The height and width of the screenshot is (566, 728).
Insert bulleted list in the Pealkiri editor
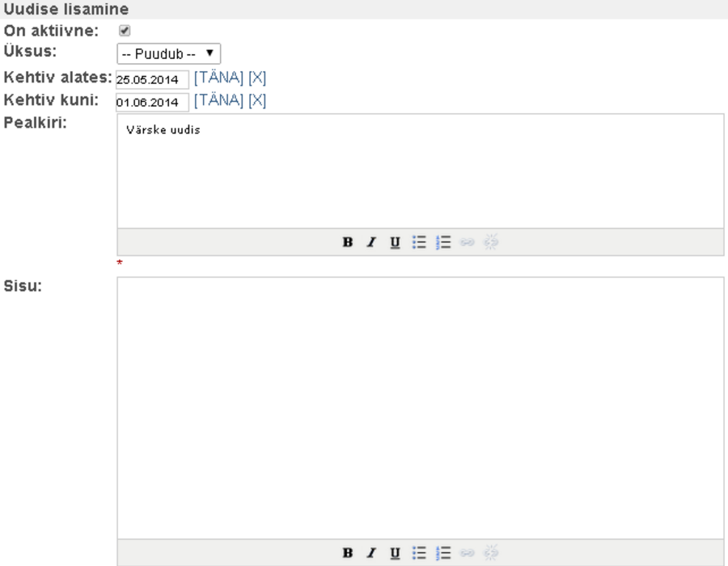419,243
